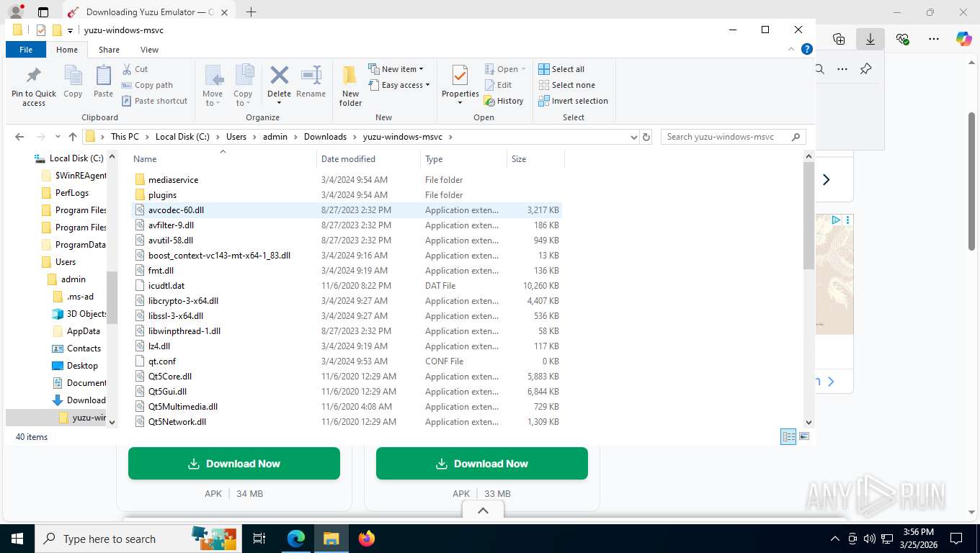Select the file avcodec-60.dll
Screen dimensions: 980x553
[x=345, y=210]
